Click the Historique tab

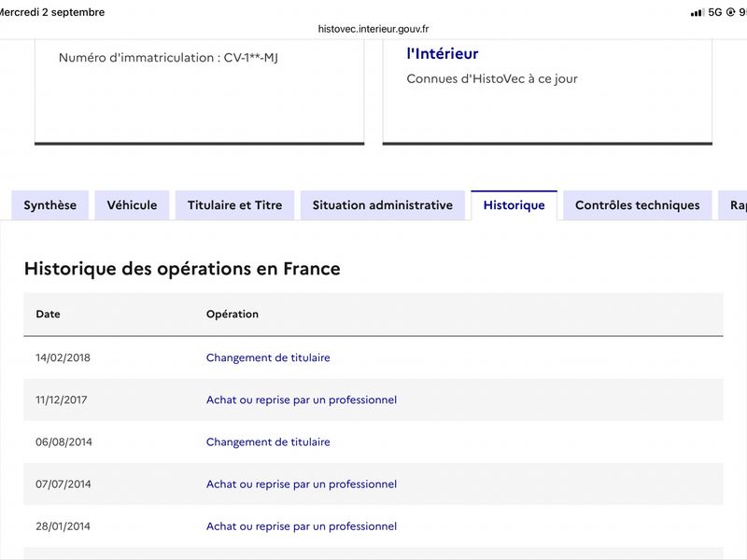click(514, 205)
